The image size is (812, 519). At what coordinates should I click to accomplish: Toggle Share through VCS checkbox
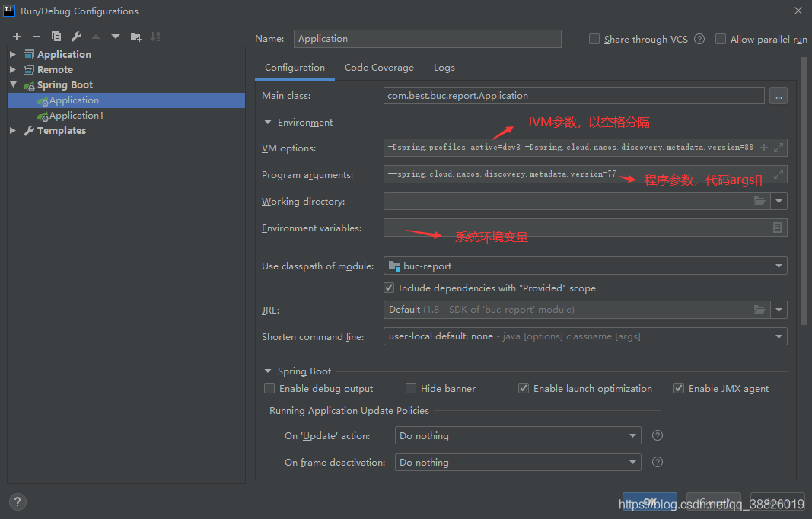click(x=594, y=39)
